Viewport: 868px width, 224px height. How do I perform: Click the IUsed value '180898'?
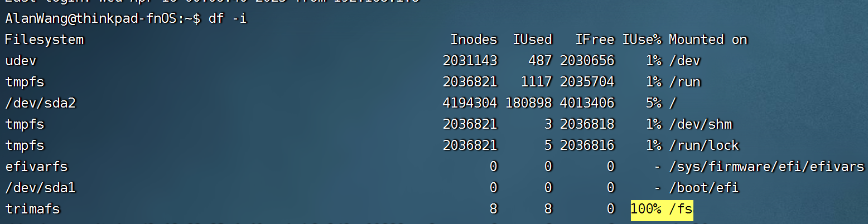click(x=529, y=103)
